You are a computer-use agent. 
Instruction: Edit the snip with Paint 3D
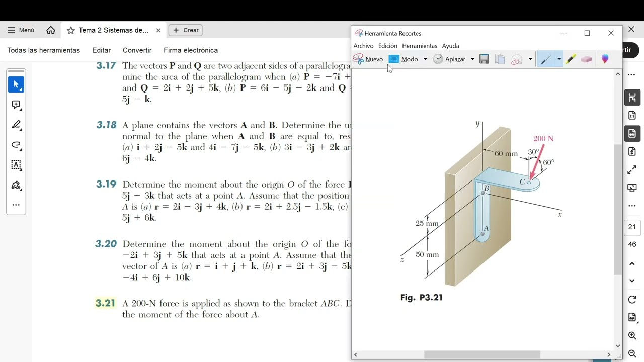[x=605, y=59]
